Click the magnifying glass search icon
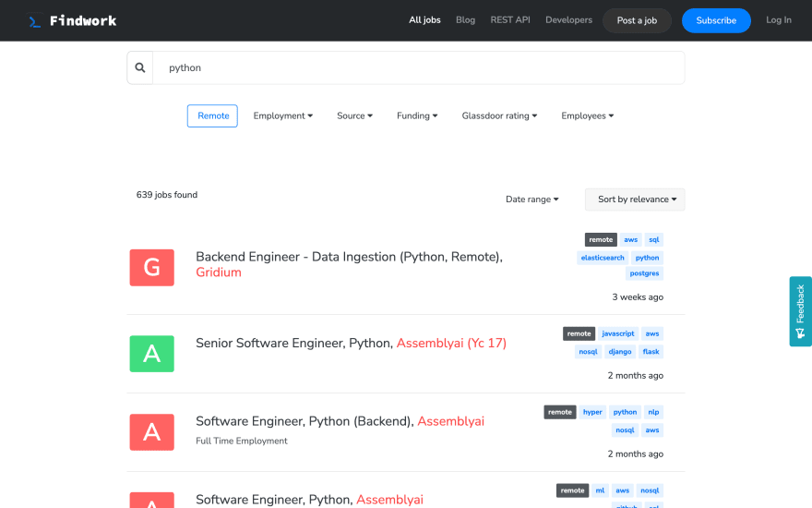The image size is (812, 508). tap(140, 67)
